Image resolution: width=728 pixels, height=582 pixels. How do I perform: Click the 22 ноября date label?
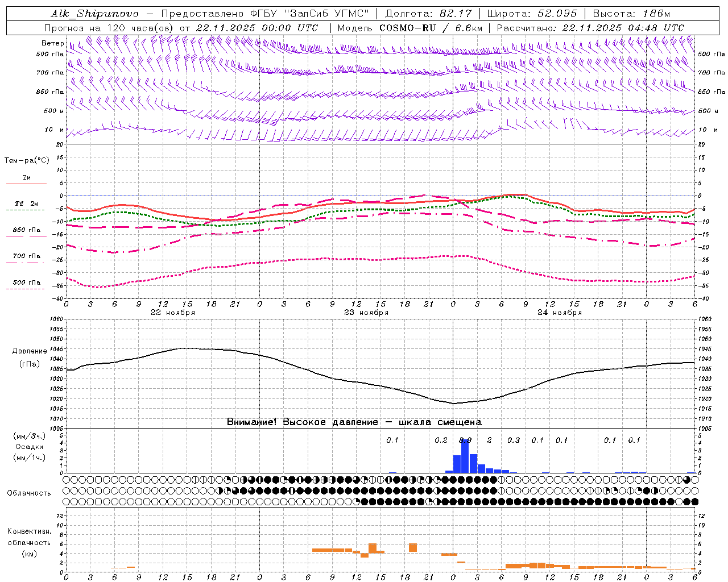(173, 313)
